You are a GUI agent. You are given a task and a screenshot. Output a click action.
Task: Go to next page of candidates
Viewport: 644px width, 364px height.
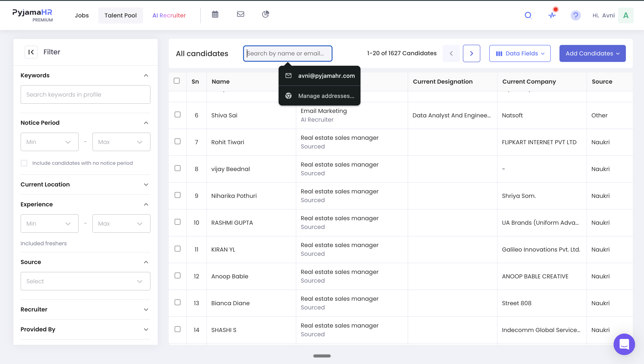[472, 53]
